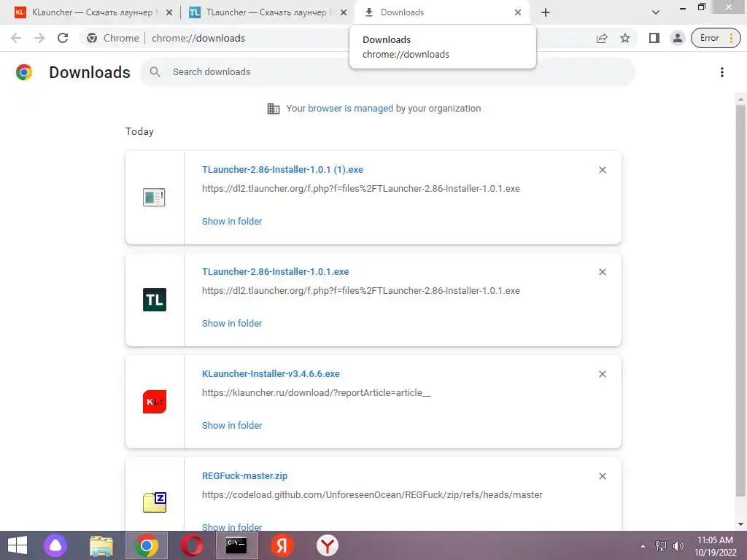Screen dimensions: 747x560
Task: Open the tab search chevron
Action: click(x=656, y=13)
